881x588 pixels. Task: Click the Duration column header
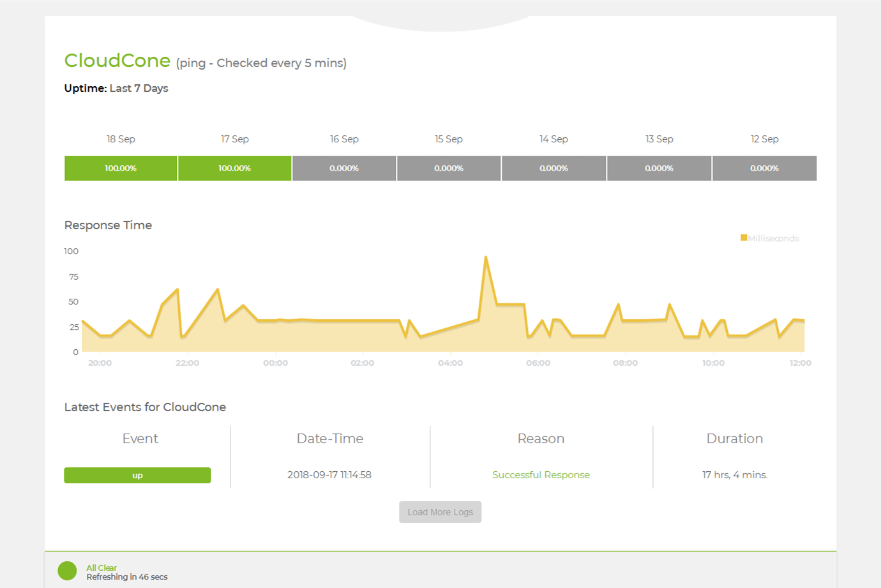pos(735,439)
